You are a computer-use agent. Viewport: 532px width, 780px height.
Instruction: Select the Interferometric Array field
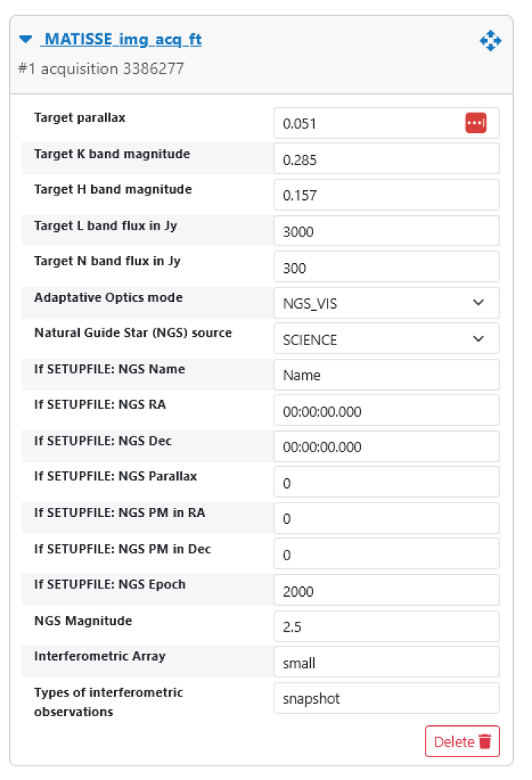pos(386,662)
